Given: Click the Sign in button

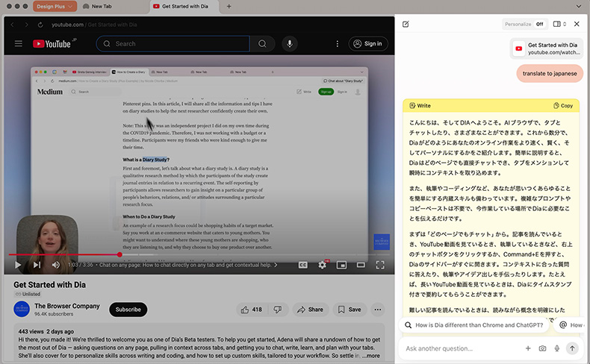Looking at the screenshot, I should click(368, 43).
